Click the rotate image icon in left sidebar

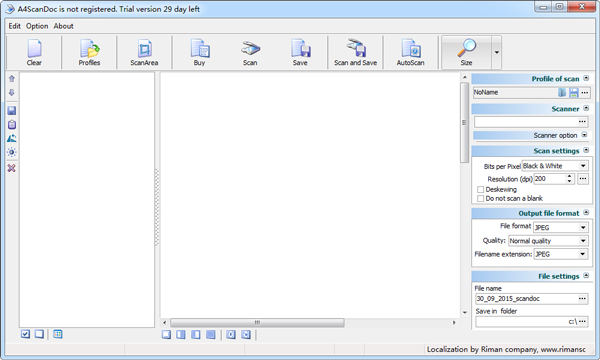[x=12, y=138]
